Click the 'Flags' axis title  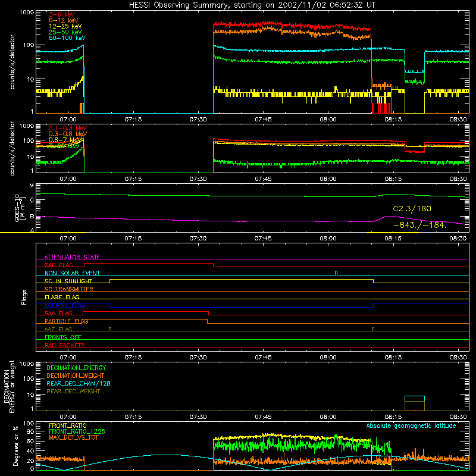point(24,297)
